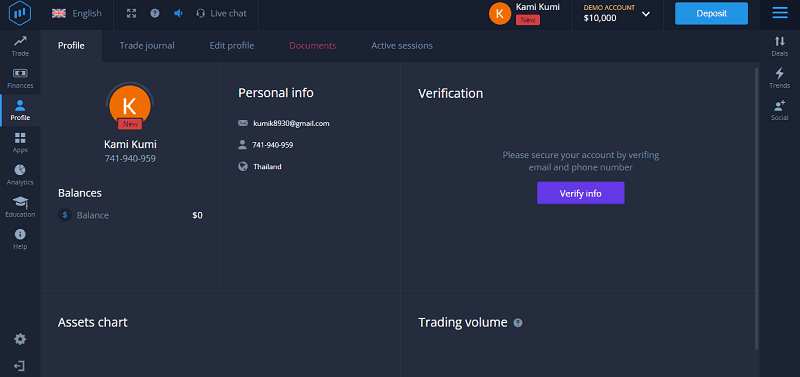Switch to the Documents tab
Image resolution: width=800 pixels, height=377 pixels.
click(x=313, y=45)
